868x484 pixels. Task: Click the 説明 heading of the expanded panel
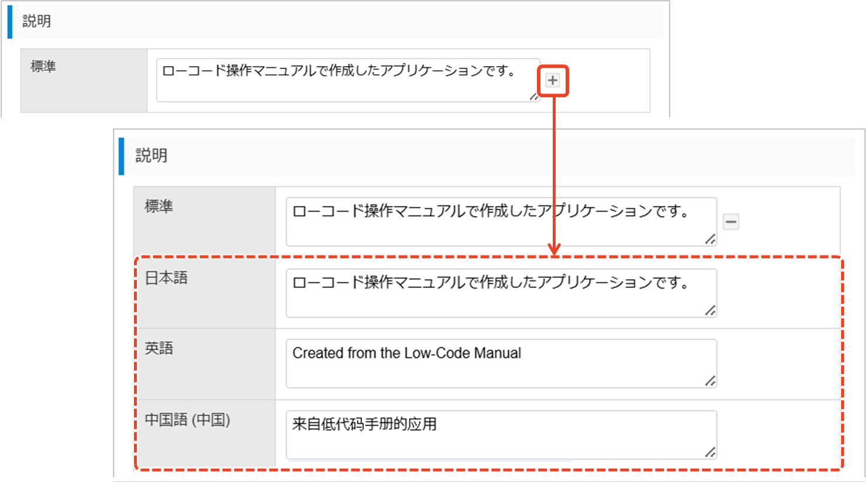pyautogui.click(x=151, y=156)
